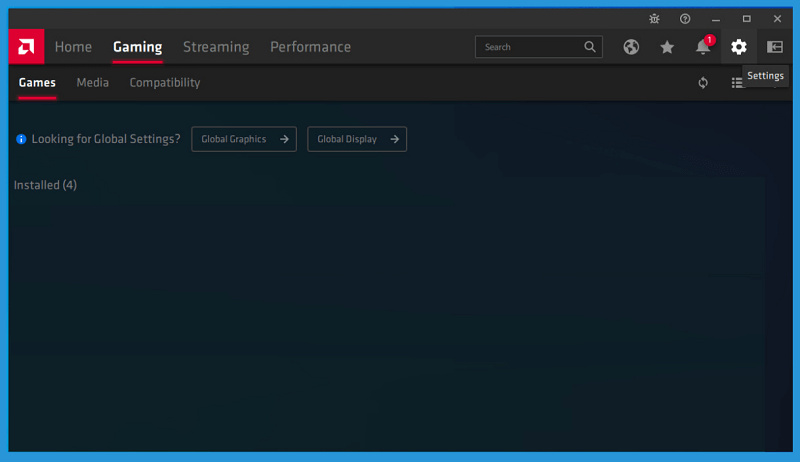Click the blue info icon
The height and width of the screenshot is (462, 800).
pos(21,139)
